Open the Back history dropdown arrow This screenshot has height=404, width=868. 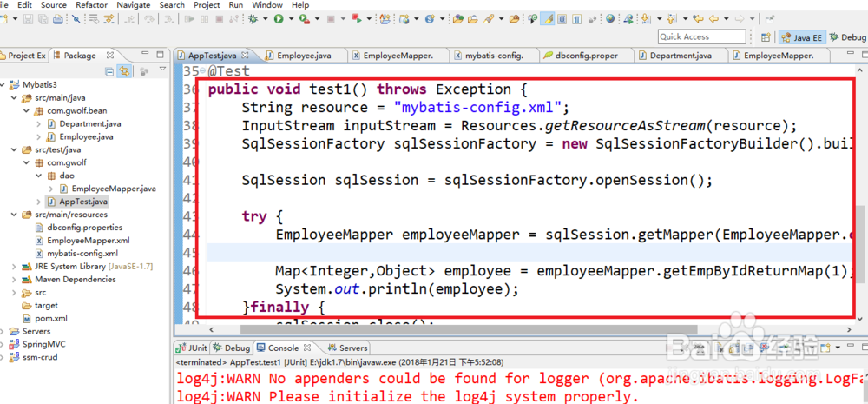point(727,19)
